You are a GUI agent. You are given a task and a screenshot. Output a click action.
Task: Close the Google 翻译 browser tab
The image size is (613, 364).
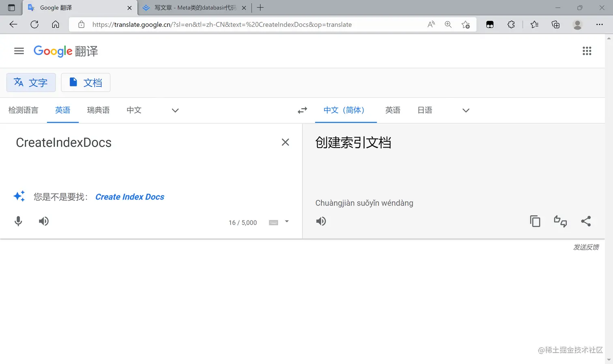(x=130, y=8)
